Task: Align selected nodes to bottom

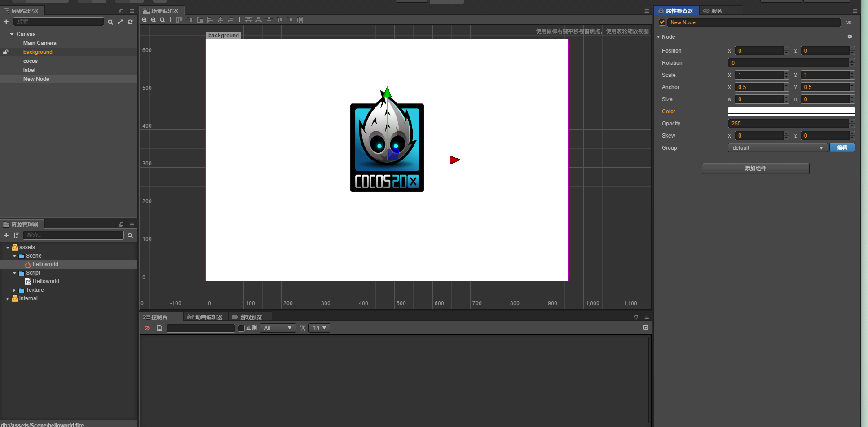Action: pyautogui.click(x=200, y=20)
